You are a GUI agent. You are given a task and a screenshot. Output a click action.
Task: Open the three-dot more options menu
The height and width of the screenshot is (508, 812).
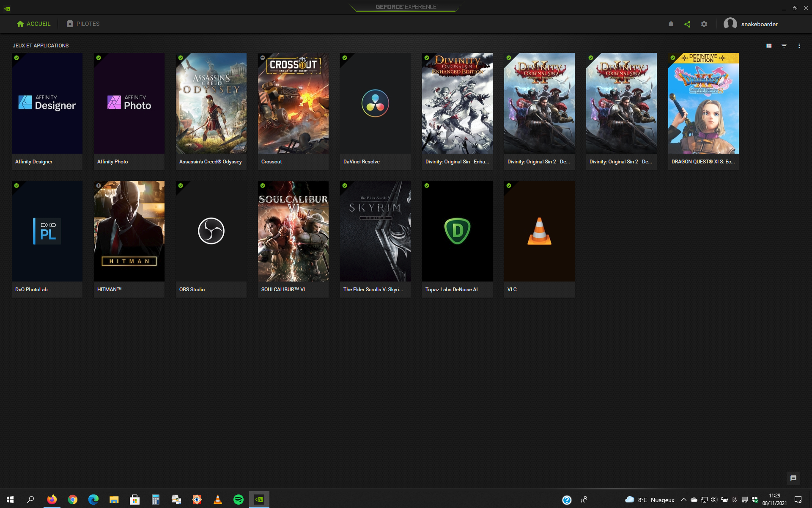tap(799, 46)
